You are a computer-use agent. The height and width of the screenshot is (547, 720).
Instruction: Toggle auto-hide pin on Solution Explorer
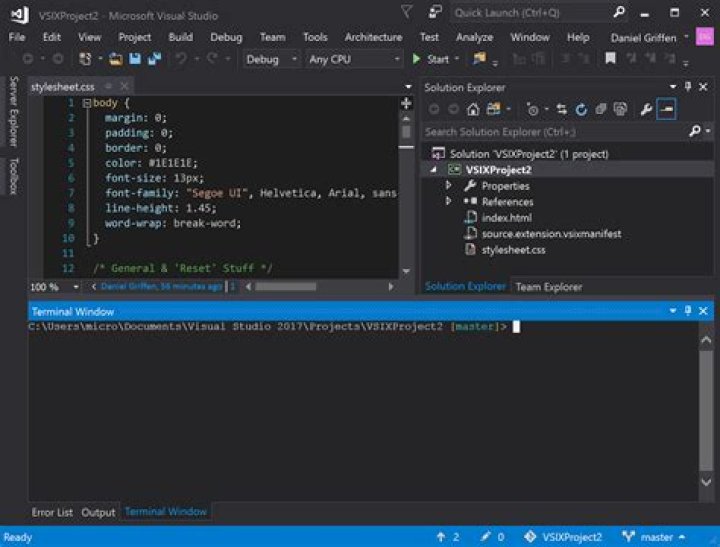click(687, 86)
